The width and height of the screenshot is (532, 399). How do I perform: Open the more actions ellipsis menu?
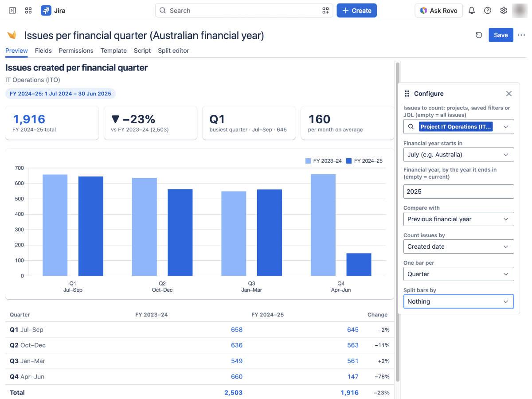tap(521, 35)
